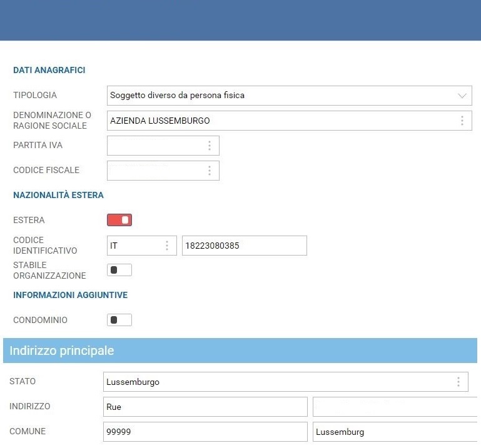Open three-dot options for Codice Fiscale
The width and height of the screenshot is (481, 448).
pyautogui.click(x=209, y=171)
